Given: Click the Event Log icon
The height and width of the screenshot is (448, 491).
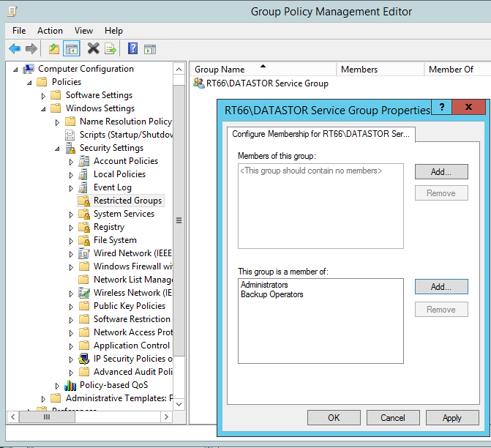Looking at the screenshot, I should coord(83,187).
